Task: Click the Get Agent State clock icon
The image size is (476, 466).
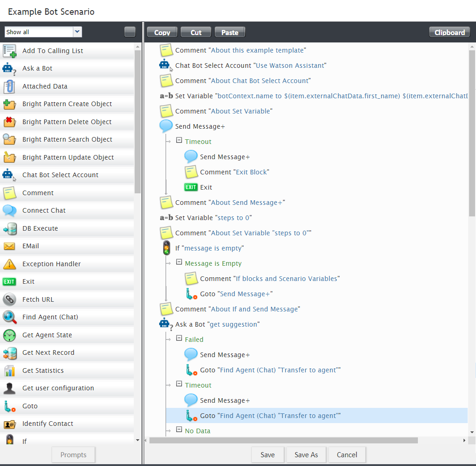Action: [x=9, y=335]
